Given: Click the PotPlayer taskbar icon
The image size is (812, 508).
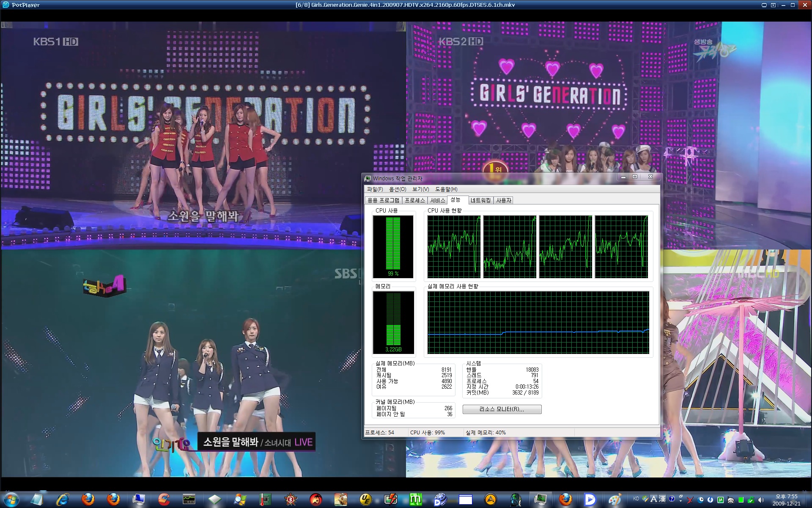Looking at the screenshot, I should point(590,500).
